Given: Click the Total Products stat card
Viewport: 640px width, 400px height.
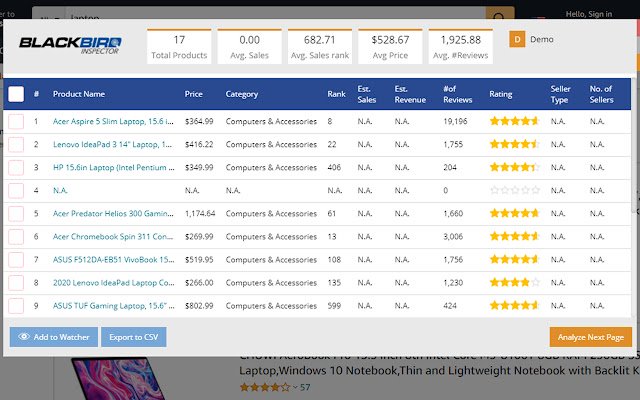Looking at the screenshot, I should (179, 47).
